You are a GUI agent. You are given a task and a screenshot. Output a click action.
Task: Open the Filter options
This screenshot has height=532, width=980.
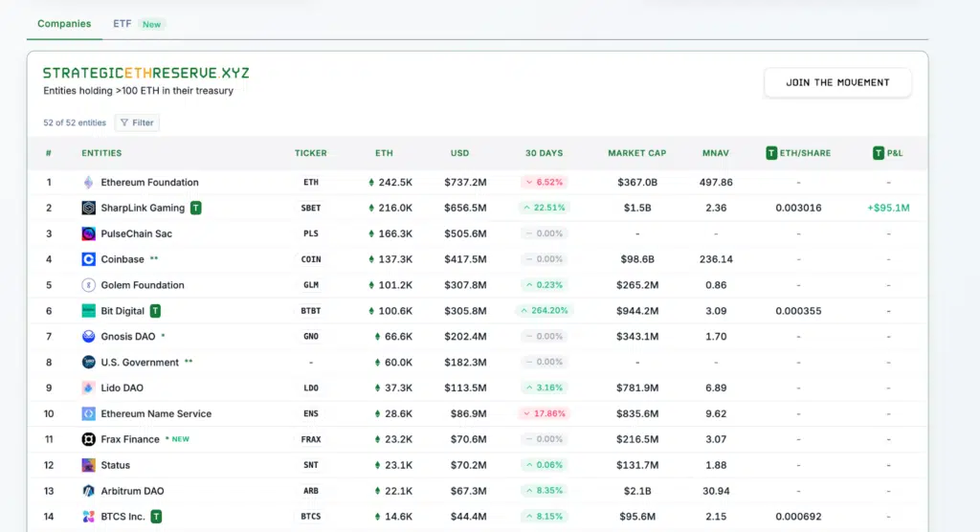point(137,122)
